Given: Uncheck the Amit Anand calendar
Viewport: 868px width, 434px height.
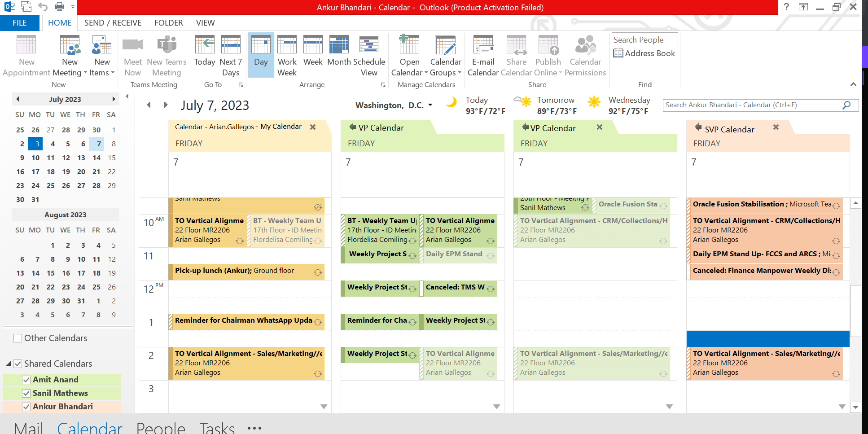Looking at the screenshot, I should point(26,380).
